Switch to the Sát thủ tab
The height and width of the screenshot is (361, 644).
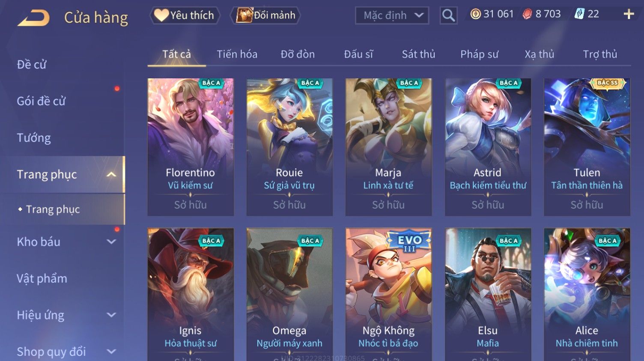[x=418, y=54]
